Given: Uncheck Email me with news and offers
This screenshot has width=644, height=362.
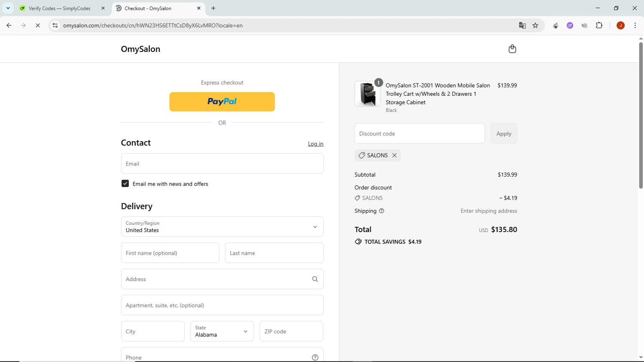Looking at the screenshot, I should (x=125, y=184).
